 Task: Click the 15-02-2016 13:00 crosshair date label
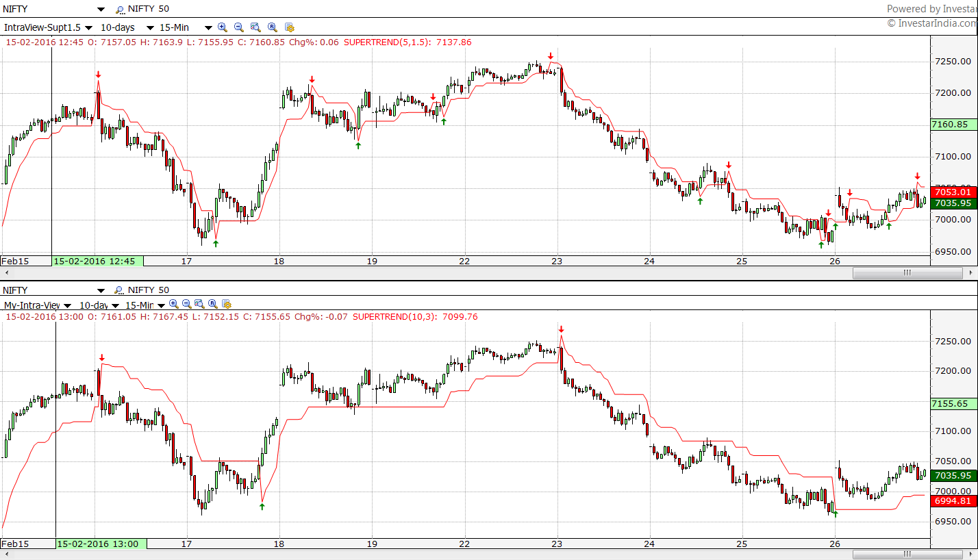tap(101, 544)
